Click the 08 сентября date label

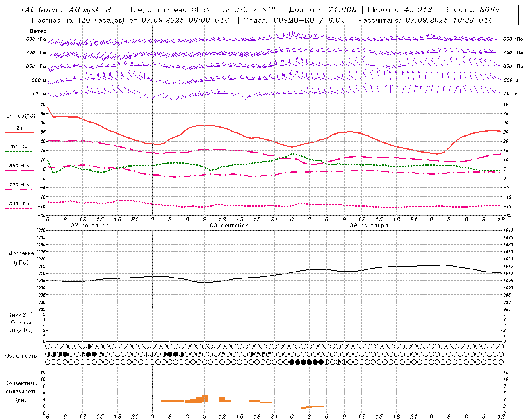229,225
